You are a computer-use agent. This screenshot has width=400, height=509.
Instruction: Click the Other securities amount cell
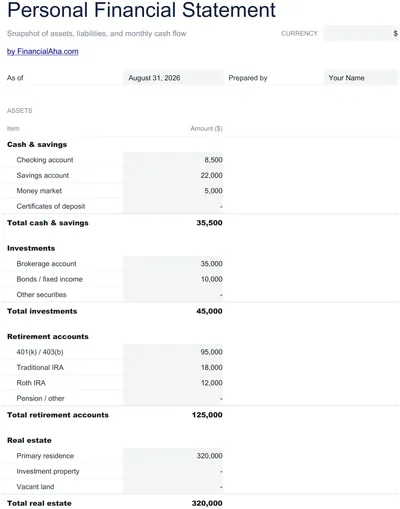coord(173,295)
